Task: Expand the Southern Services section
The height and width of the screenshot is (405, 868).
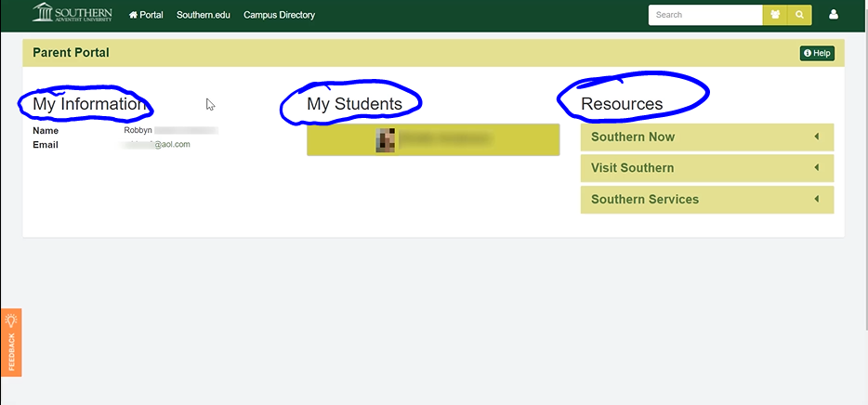Action: click(x=706, y=200)
